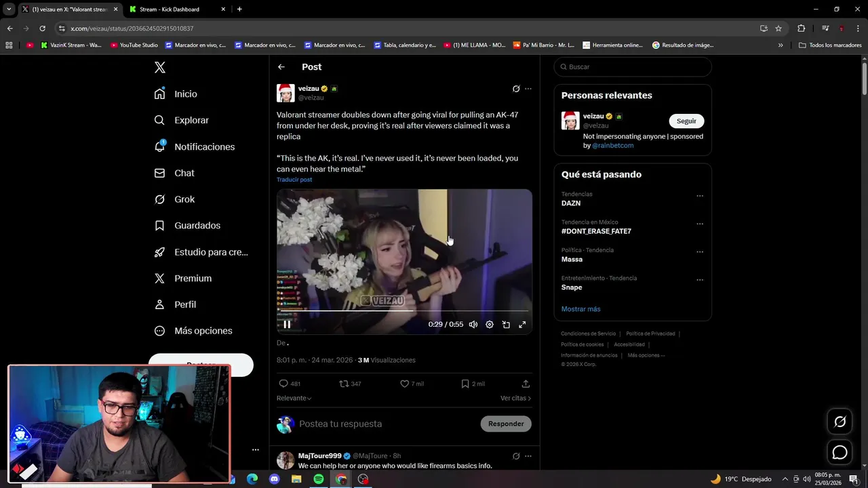
Task: Open Guardados bookmarks page
Action: (x=187, y=226)
